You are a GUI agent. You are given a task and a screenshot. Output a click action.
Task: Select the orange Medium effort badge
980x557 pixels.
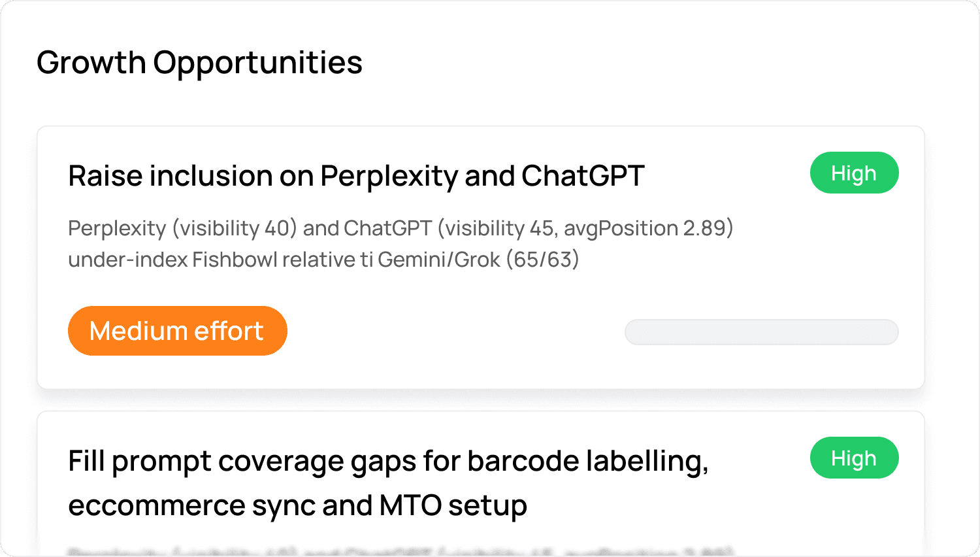point(177,331)
